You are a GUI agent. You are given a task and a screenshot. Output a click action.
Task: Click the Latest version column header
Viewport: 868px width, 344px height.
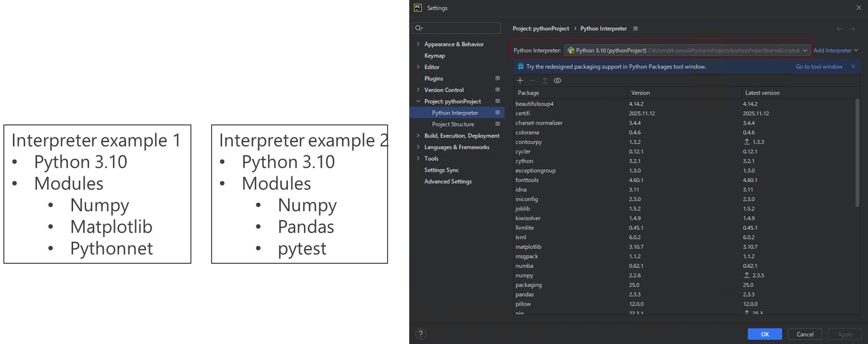tap(799, 93)
